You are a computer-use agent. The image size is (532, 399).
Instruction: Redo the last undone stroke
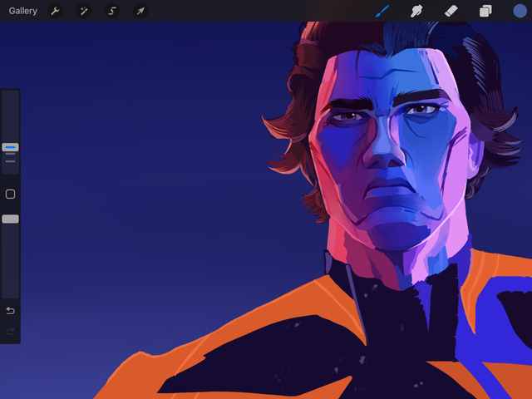tap(10, 331)
